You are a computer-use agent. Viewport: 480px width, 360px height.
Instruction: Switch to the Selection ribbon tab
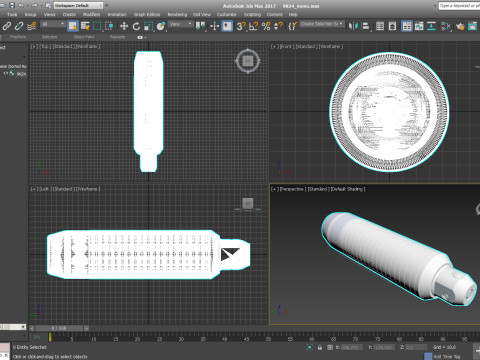[x=49, y=37]
